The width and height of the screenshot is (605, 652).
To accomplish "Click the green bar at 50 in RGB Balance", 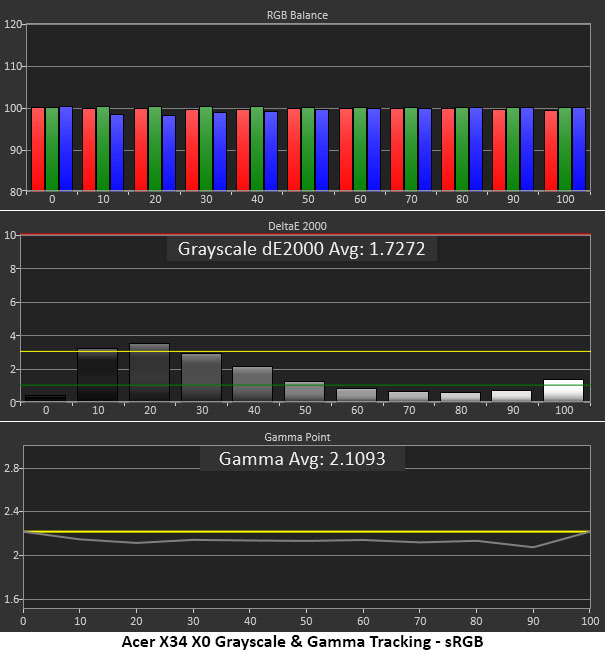I will click(308, 149).
